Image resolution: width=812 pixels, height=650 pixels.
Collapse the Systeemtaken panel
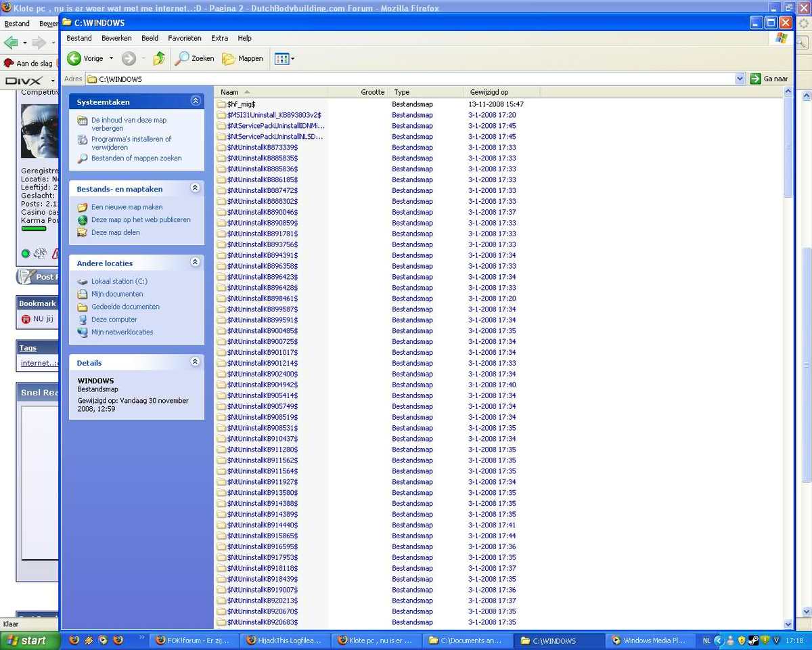[x=196, y=101]
